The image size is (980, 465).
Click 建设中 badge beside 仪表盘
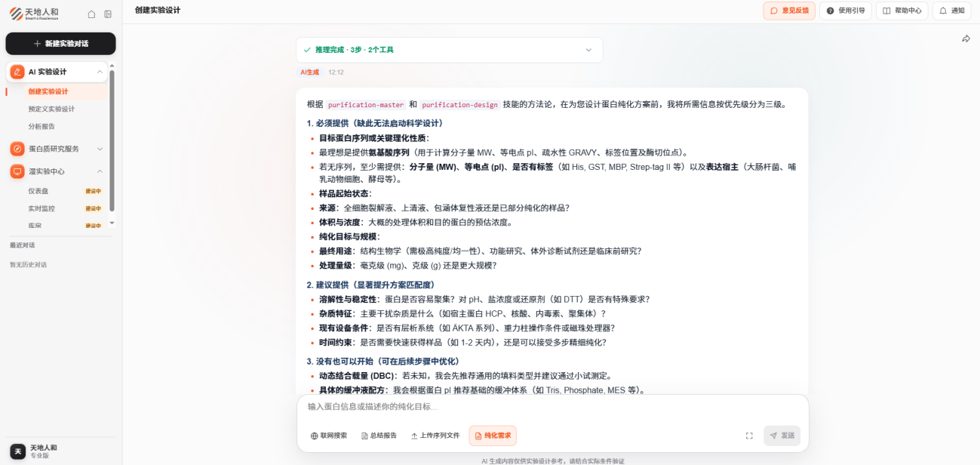click(94, 191)
